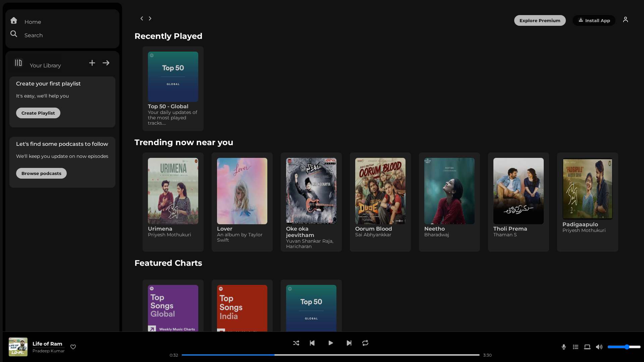Click the Explore Premium button
This screenshot has height=362, width=644.
(x=540, y=20)
